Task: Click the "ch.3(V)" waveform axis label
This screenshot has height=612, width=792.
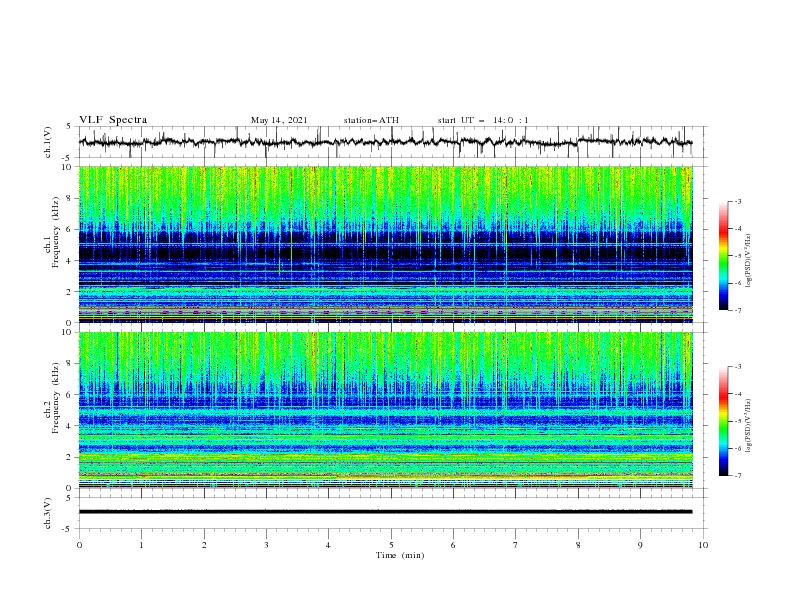Action: point(48,513)
